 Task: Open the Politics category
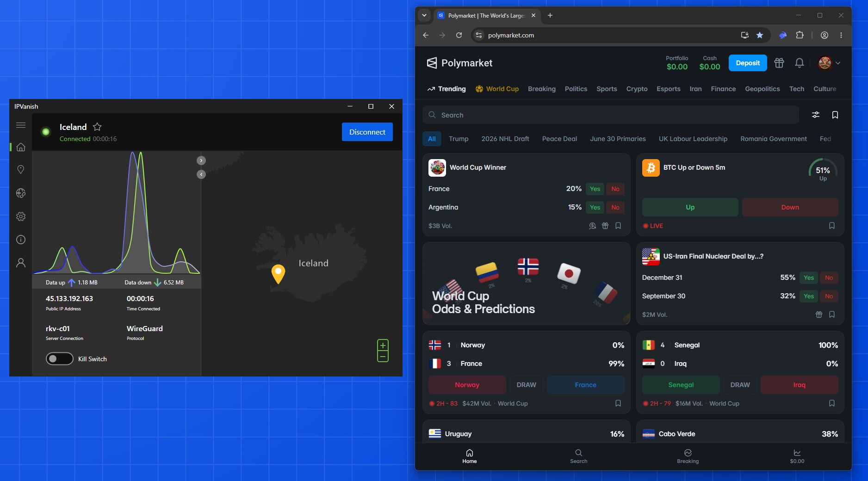(x=576, y=89)
